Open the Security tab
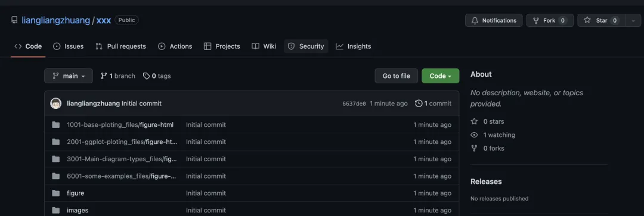644x216 pixels. click(306, 46)
